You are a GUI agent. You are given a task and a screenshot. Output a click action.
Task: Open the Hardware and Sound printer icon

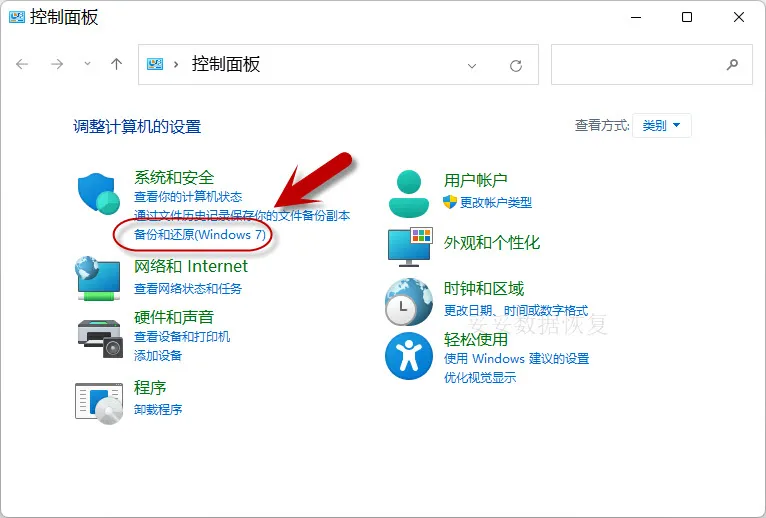(x=100, y=339)
